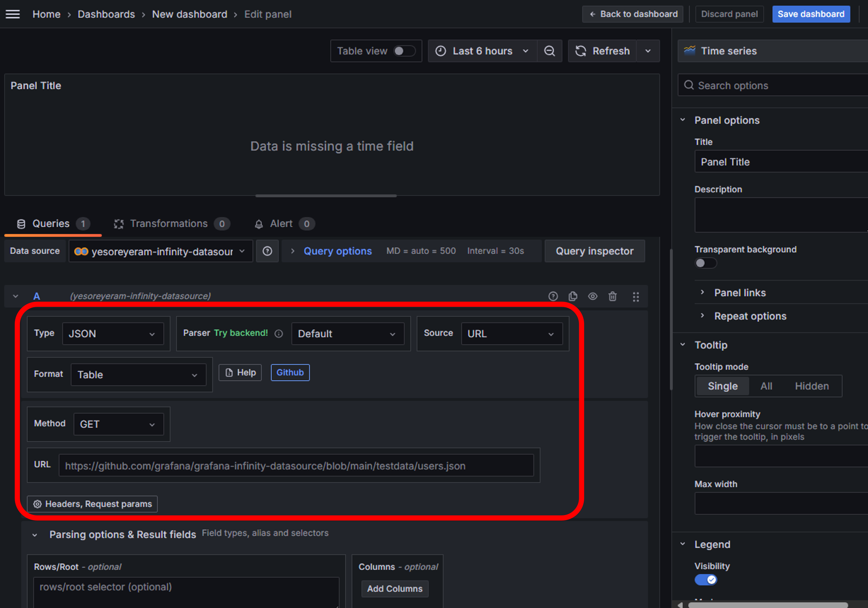Duplicate query A
Image resolution: width=868 pixels, height=608 pixels.
coord(573,296)
